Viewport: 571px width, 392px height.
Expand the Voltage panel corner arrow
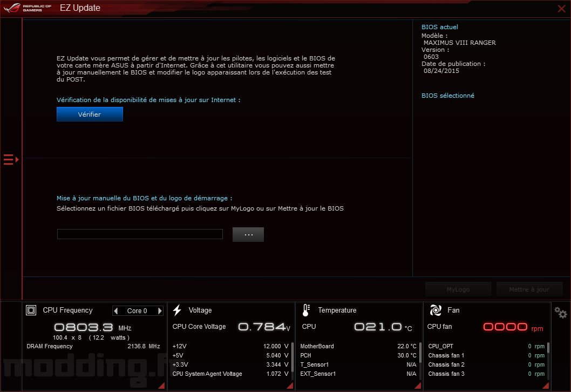click(290, 386)
